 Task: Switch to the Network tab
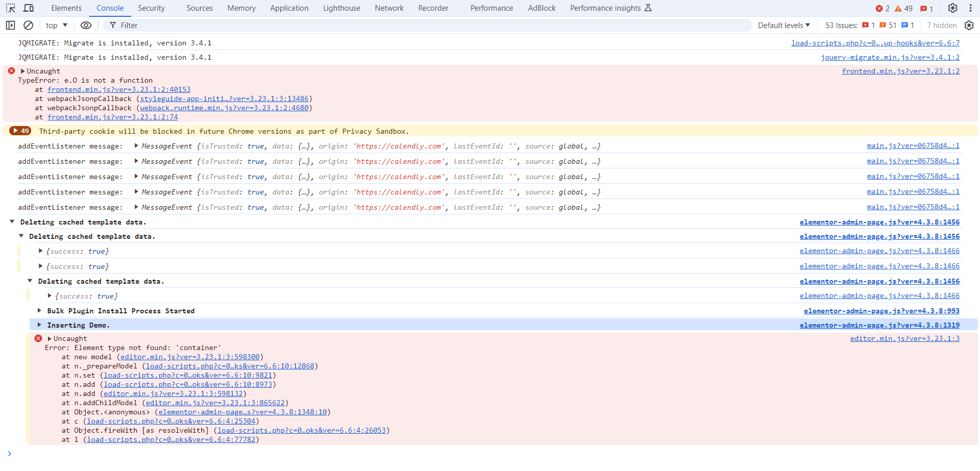(x=389, y=8)
